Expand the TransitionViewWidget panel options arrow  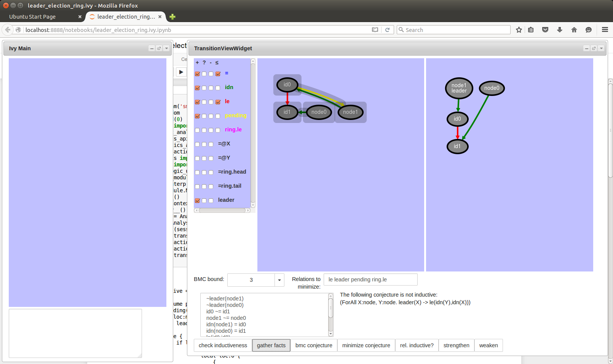coord(601,48)
